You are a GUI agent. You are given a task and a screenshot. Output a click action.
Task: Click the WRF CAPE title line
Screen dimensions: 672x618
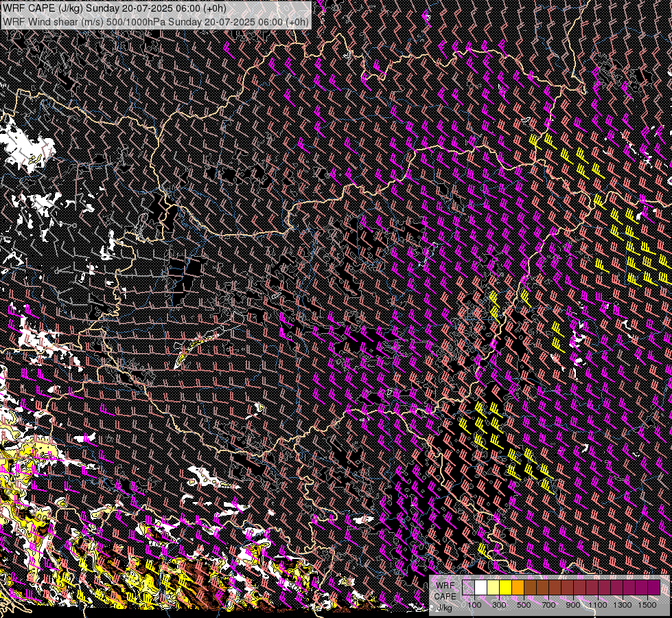114,8
